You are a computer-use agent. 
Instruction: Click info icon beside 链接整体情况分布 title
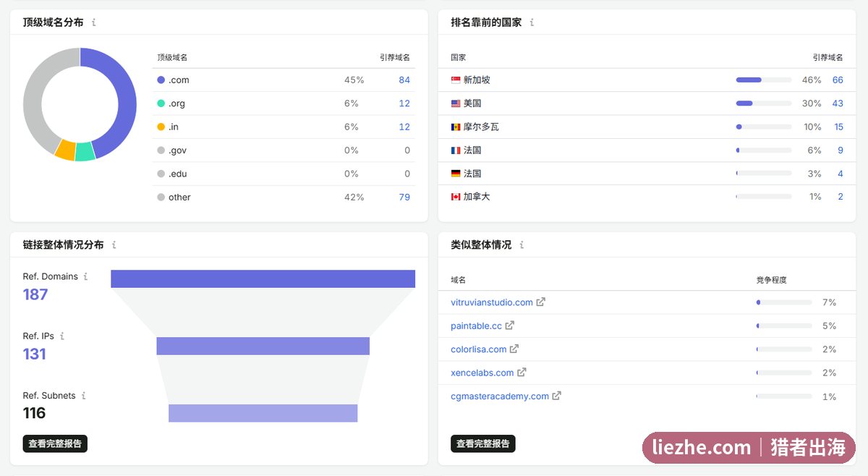114,245
